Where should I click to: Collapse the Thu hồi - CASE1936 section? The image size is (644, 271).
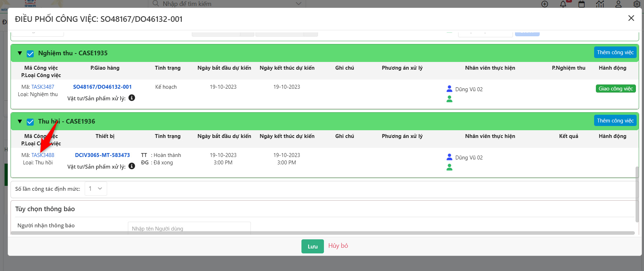coord(20,122)
